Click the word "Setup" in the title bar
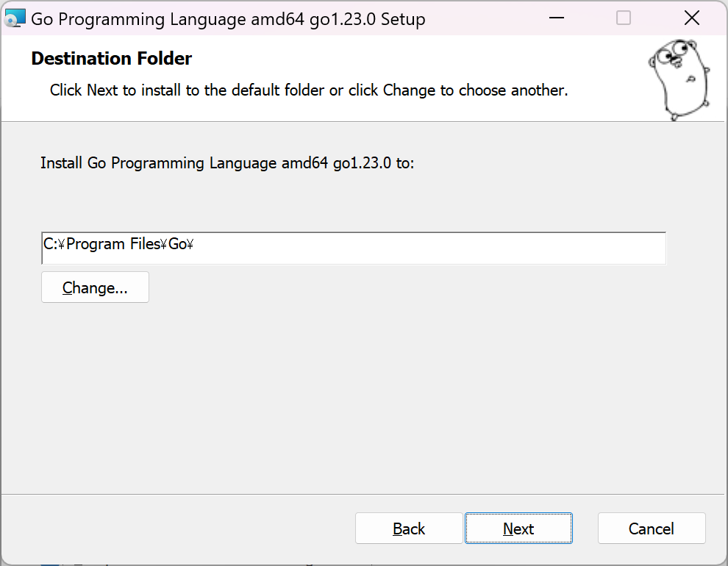Screen dimensions: 728x566 [x=402, y=20]
